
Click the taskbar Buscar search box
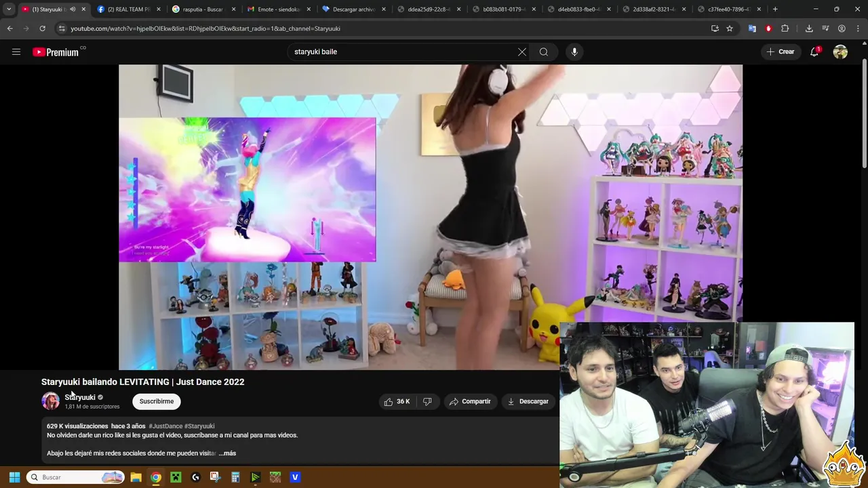coord(76,477)
